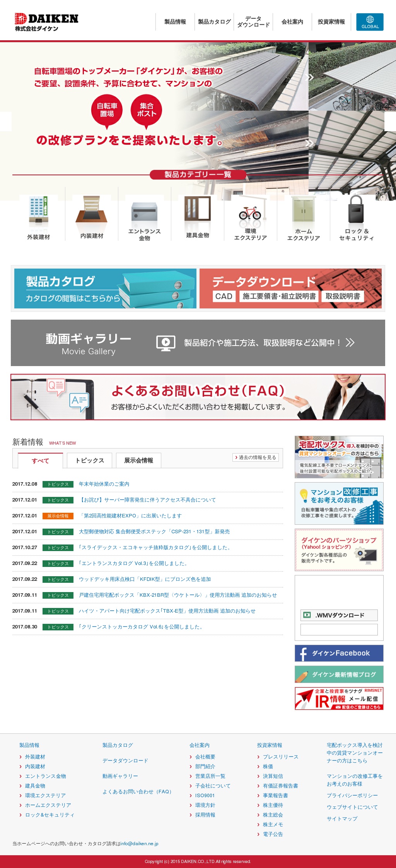This screenshot has width=396, height=868.
Task: Click the 製品カテゴリー一覧 red label
Action: (198, 175)
